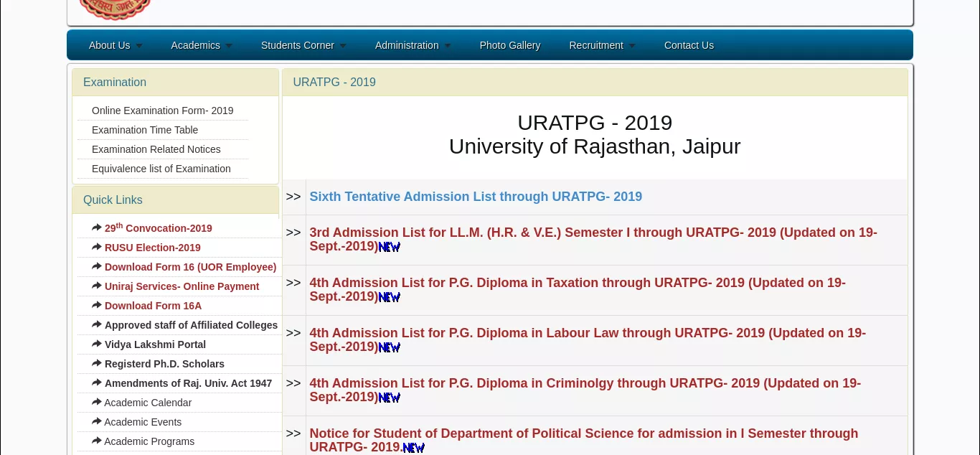Image resolution: width=980 pixels, height=455 pixels.
Task: Open the About Us menu
Action: [110, 45]
